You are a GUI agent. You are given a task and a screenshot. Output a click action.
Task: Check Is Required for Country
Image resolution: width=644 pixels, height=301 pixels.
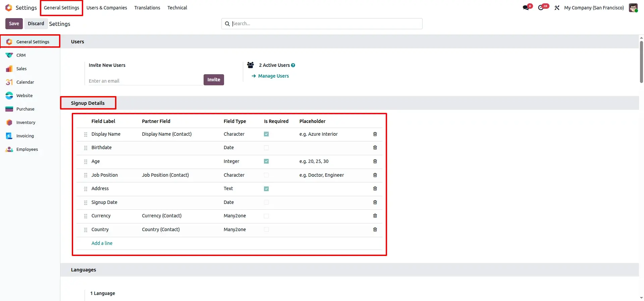(x=266, y=229)
